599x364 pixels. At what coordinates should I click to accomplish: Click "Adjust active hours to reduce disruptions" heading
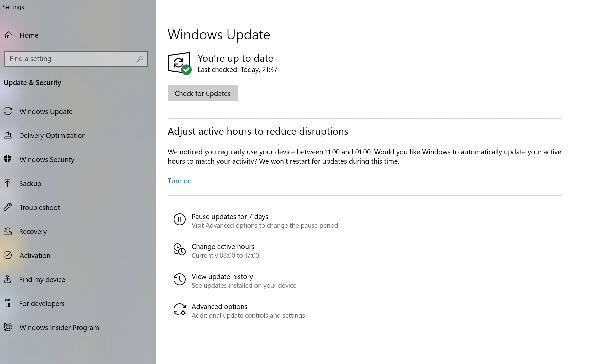click(x=258, y=131)
